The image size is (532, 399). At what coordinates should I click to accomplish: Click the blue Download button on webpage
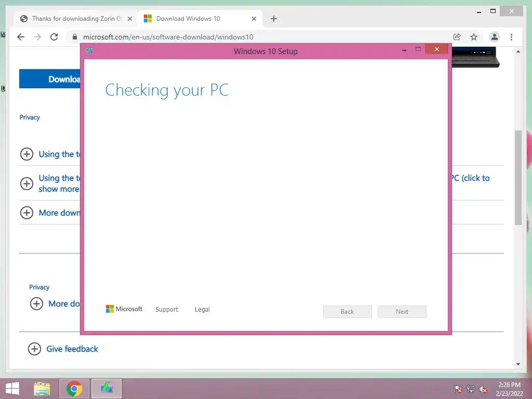point(50,79)
